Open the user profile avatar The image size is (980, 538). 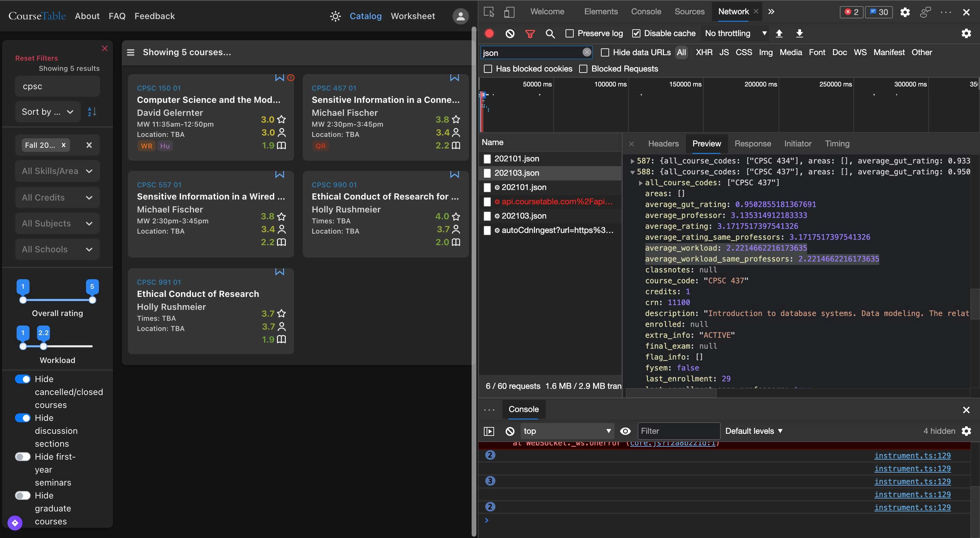point(460,16)
